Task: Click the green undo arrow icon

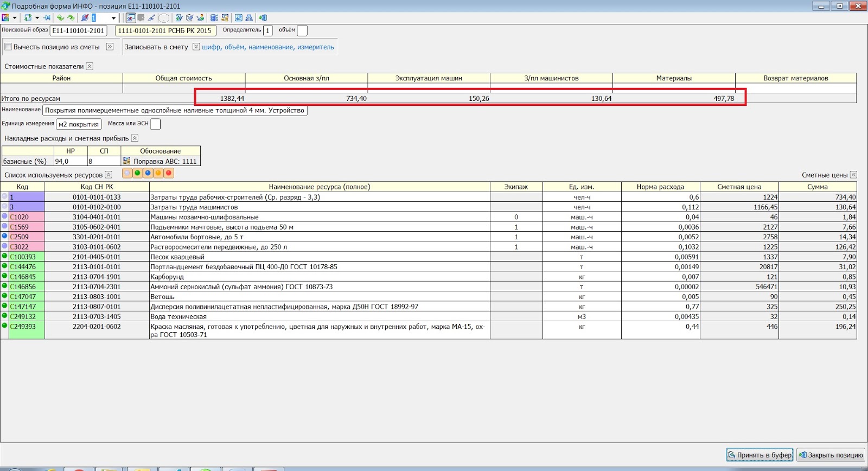Action: point(60,18)
